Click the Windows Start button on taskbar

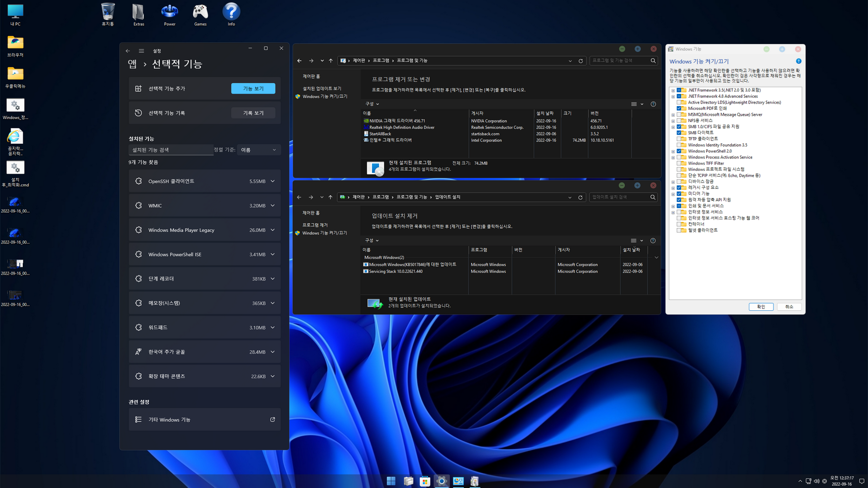point(391,481)
